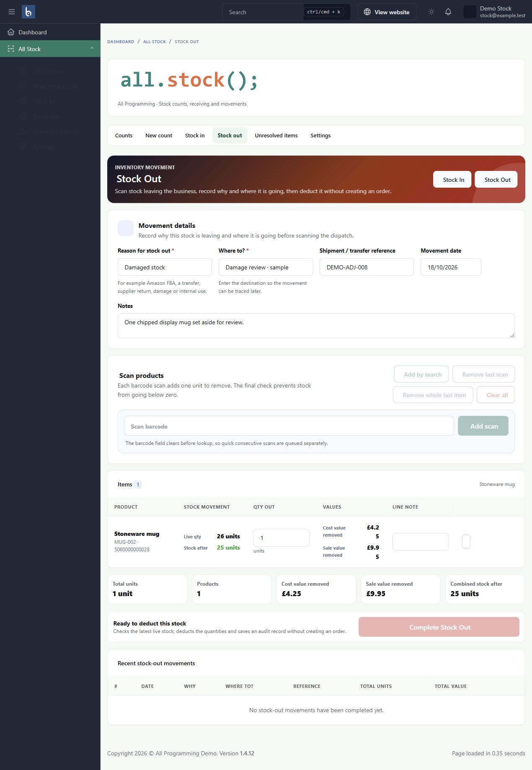
Task: Click the 'TOTAL VALUE' column header
Action: point(450,687)
